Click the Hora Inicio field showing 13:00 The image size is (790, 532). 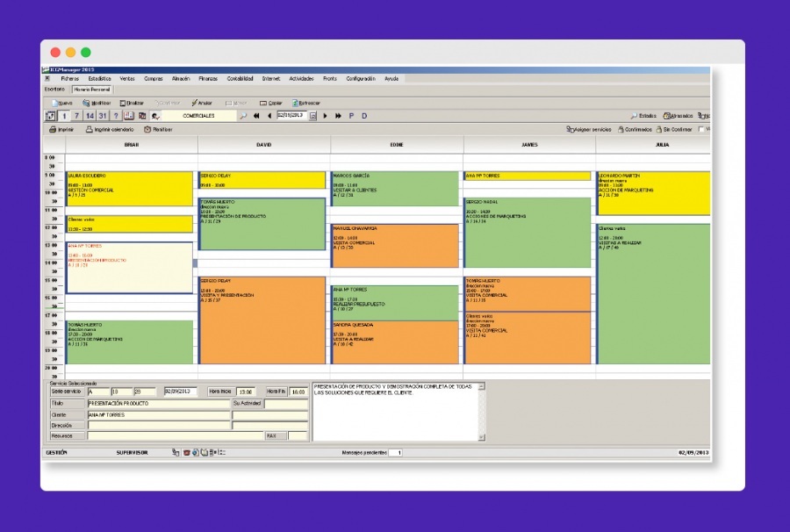pyautogui.click(x=246, y=392)
